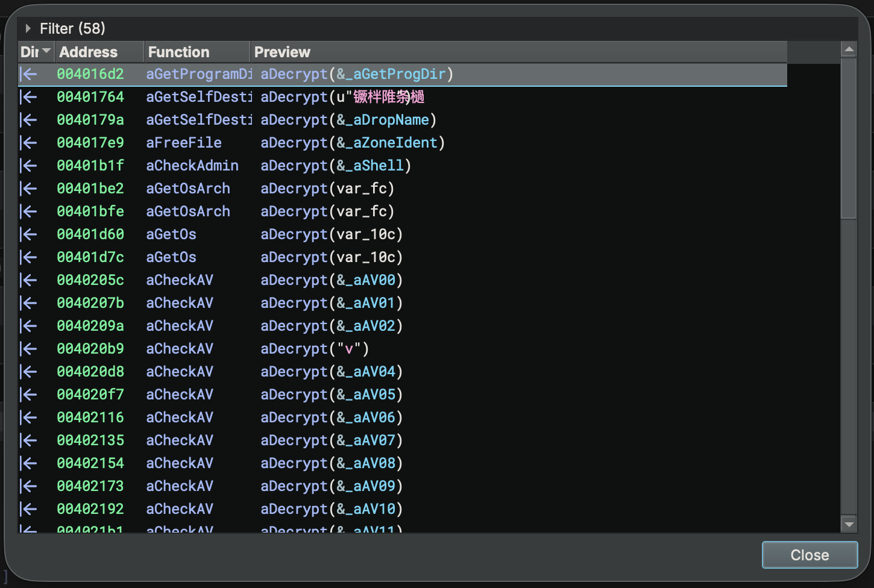Screen dimensions: 874x588
Task: Click the xref arrow icon beside 00401b1f
Action: coord(28,166)
